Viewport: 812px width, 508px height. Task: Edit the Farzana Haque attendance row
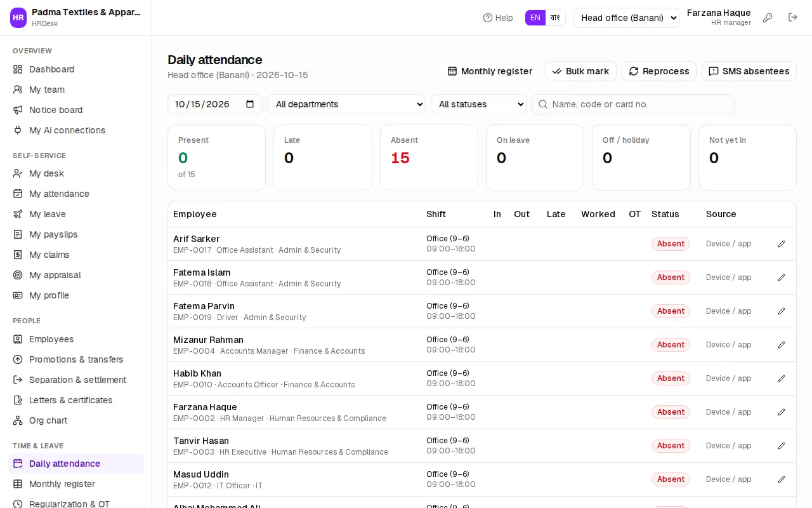782,412
